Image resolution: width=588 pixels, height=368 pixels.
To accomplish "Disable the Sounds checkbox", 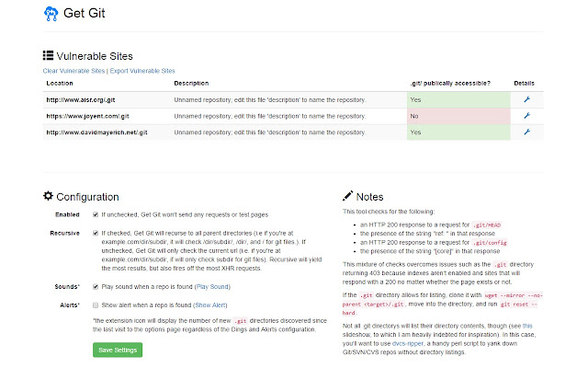I will 96,287.
